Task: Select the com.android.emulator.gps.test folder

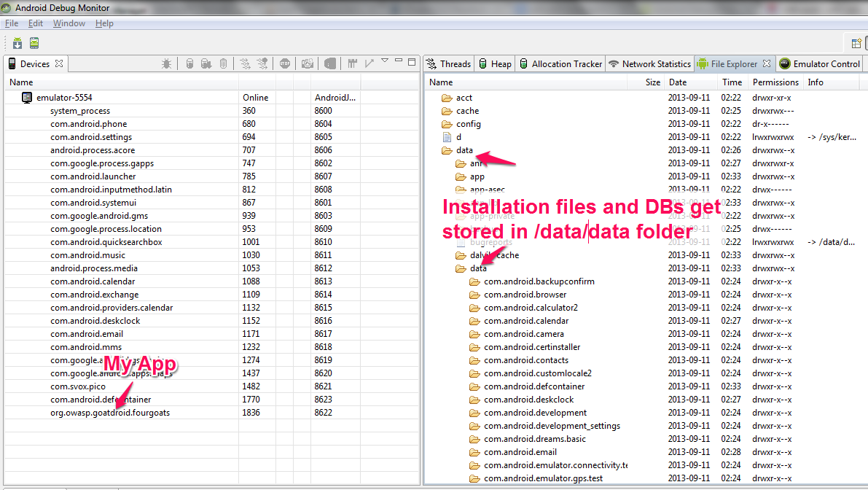Action: click(x=543, y=478)
